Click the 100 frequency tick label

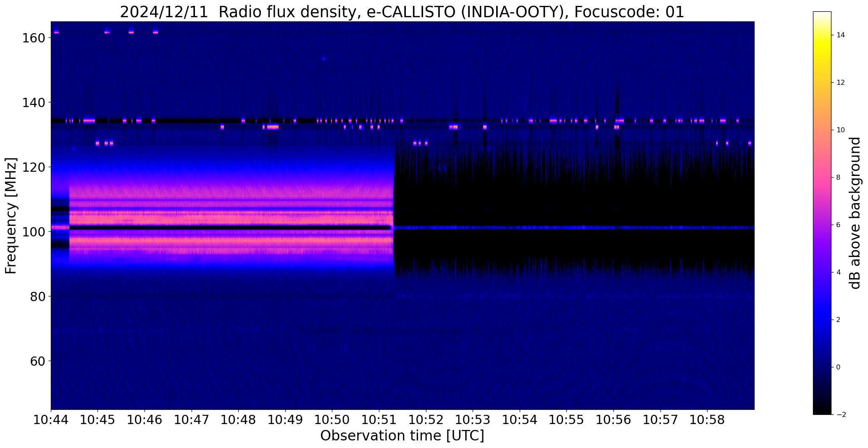pos(33,232)
